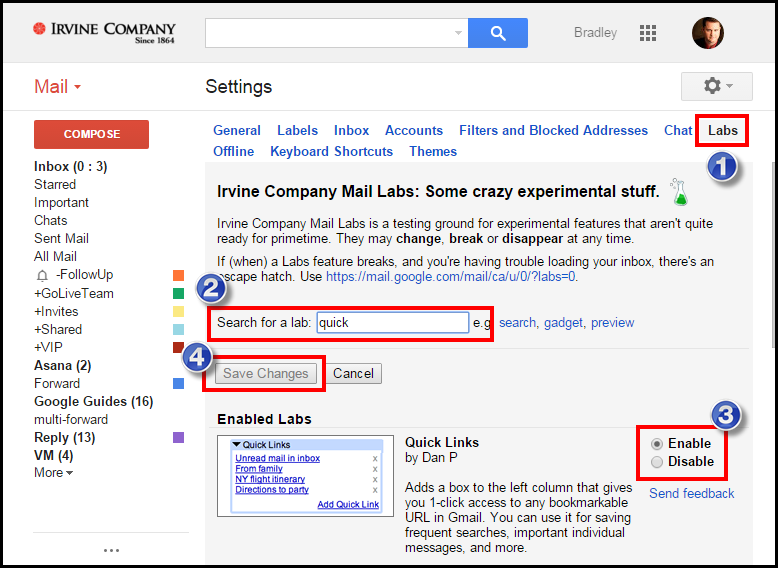The width and height of the screenshot is (778, 568).
Task: Click the green Labs flask icon
Action: coord(679,192)
